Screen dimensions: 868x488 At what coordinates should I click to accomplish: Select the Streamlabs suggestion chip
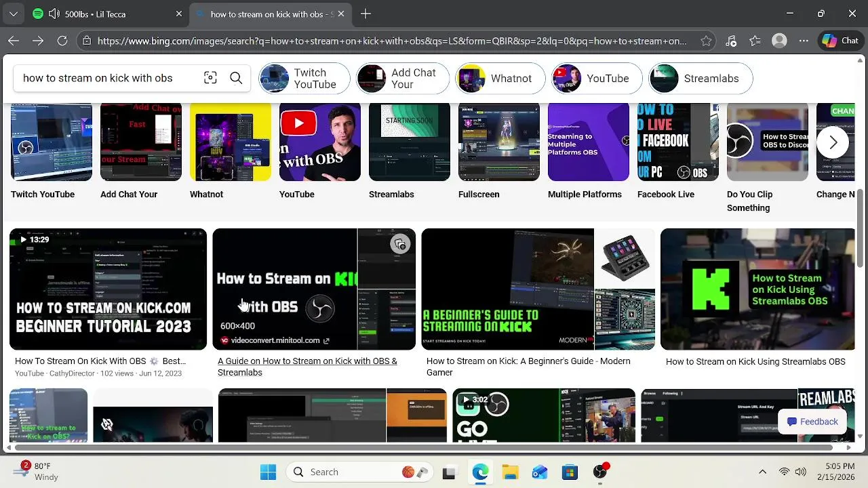coord(701,78)
